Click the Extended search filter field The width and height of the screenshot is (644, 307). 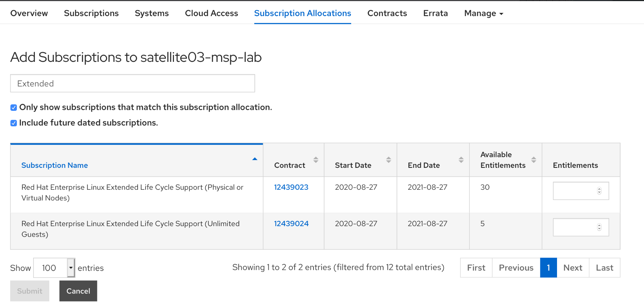(x=132, y=83)
